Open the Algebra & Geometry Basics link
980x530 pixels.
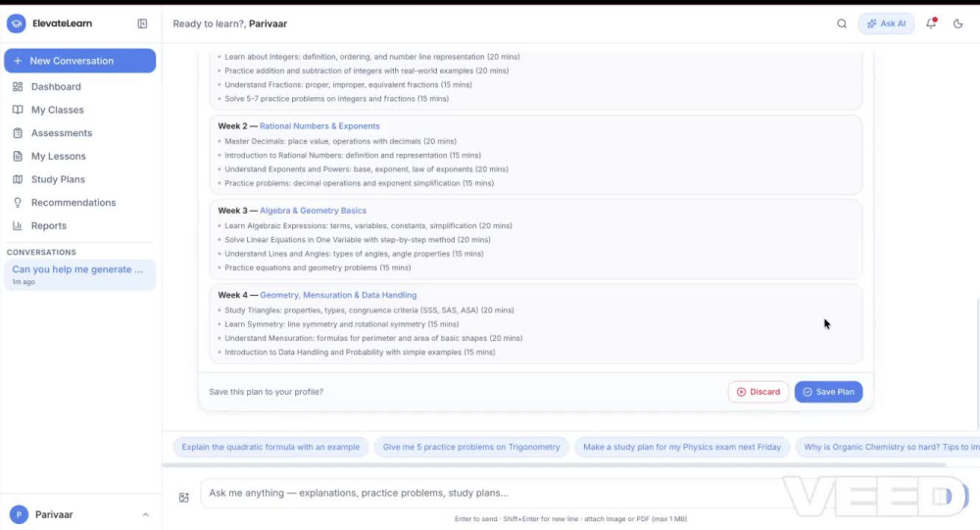click(x=314, y=211)
